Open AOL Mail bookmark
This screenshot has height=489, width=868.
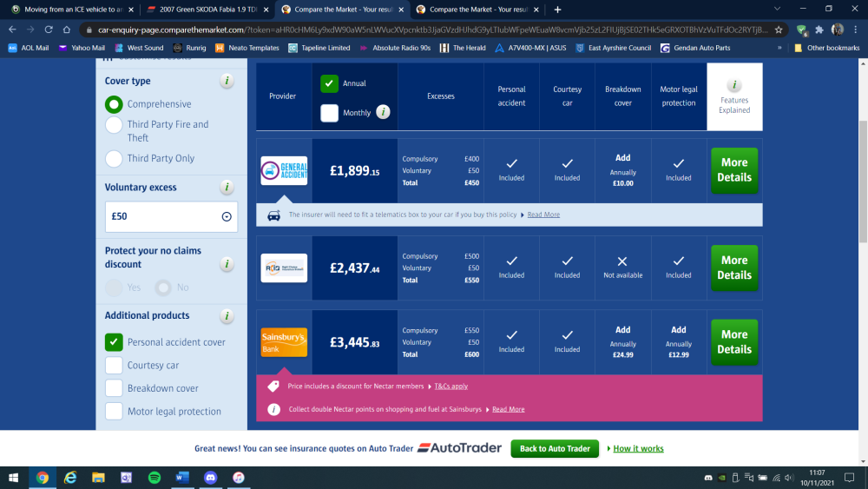29,48
